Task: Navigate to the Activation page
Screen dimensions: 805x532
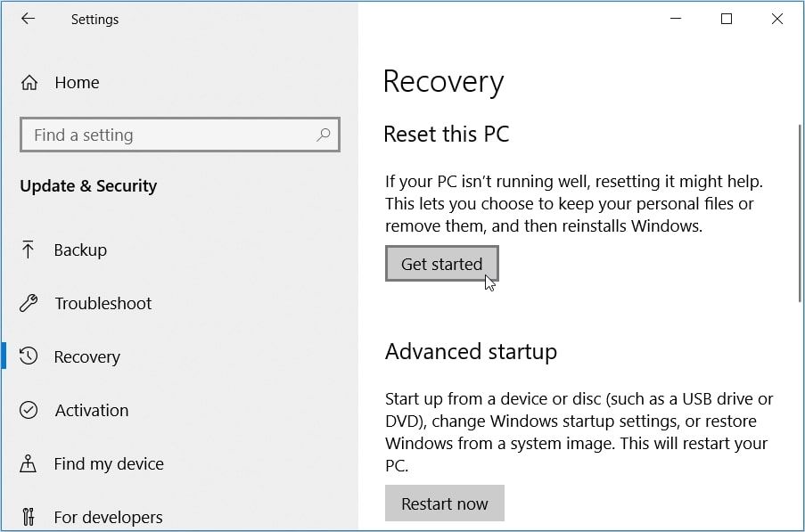Action: point(94,410)
